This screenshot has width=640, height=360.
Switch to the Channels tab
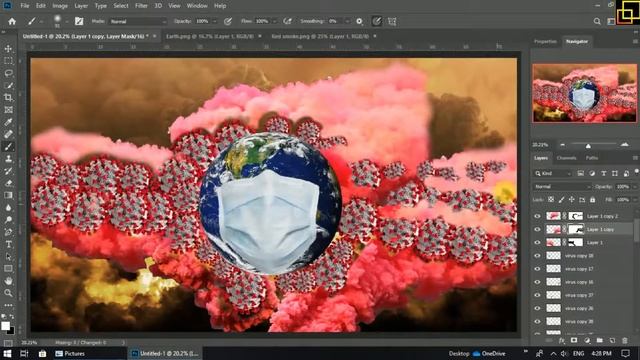(567, 158)
